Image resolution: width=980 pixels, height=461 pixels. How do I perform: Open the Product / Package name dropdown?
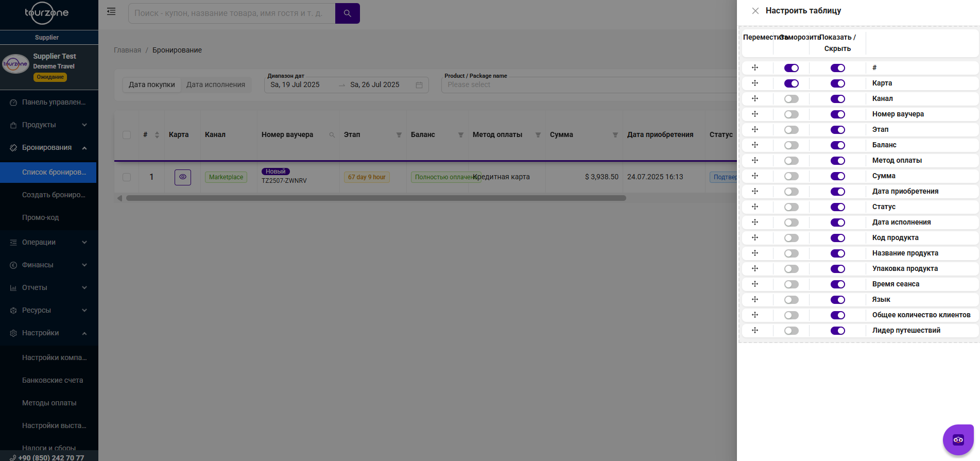(x=589, y=85)
